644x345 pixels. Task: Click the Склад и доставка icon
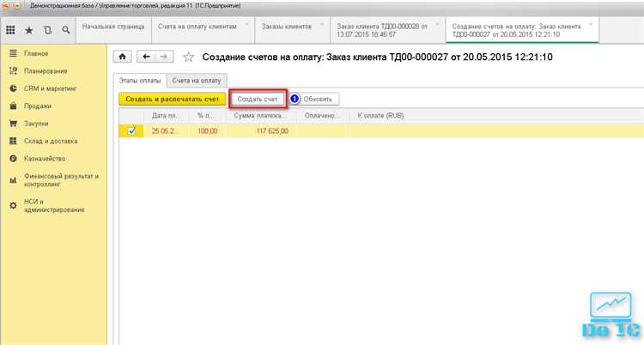[x=13, y=141]
